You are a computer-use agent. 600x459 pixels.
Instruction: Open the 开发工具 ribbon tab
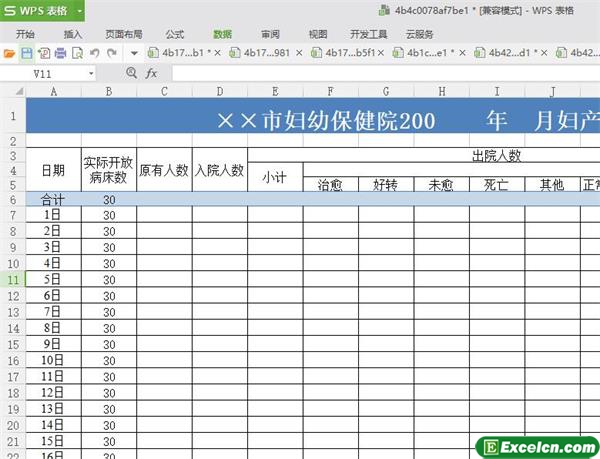369,34
